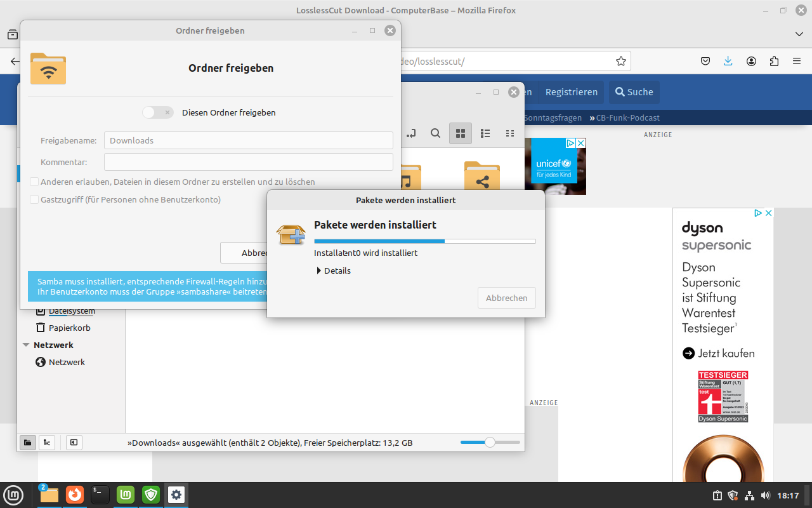Click the Freigabename input field
The image size is (812, 508).
(x=249, y=140)
